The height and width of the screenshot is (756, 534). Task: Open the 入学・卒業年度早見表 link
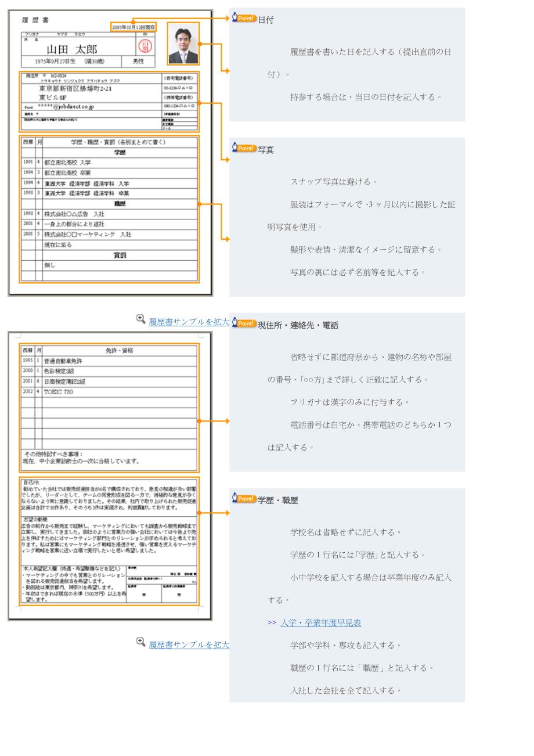pyautogui.click(x=320, y=622)
